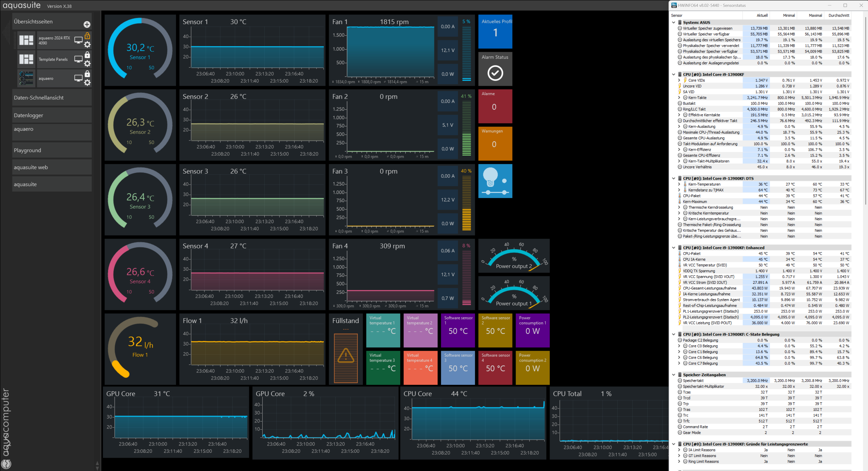Collapse the System: ASUS sensor group
Screen dimensions: 868x471
[x=674, y=23]
